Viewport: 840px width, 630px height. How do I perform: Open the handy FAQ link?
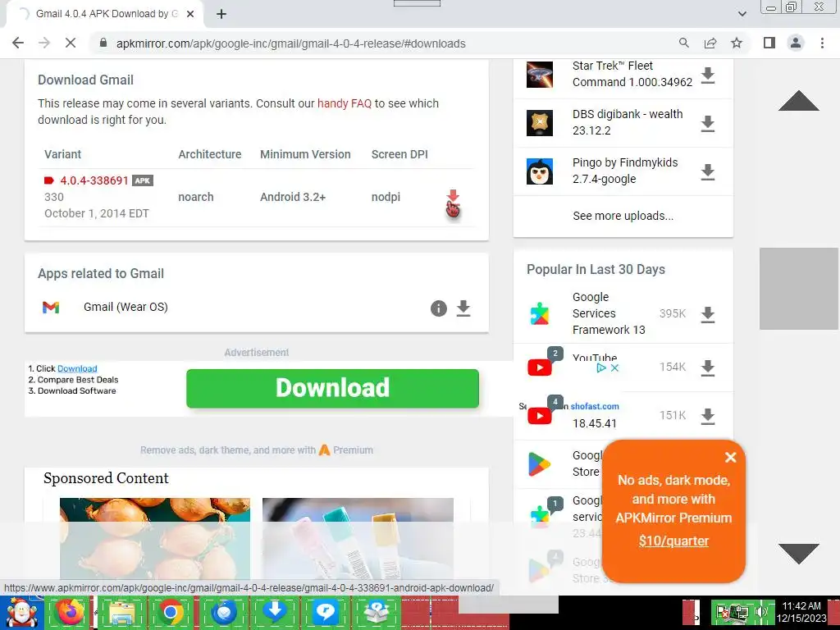coord(344,103)
